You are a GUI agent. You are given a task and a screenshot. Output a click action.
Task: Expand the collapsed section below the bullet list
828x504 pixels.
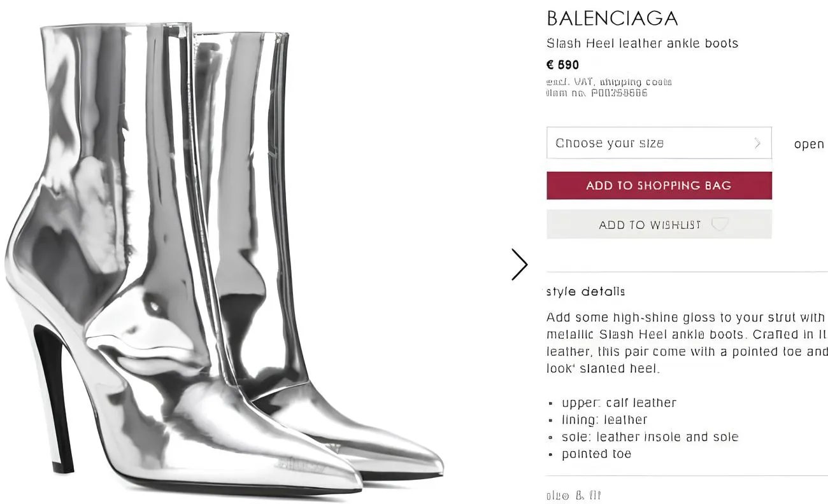tap(573, 495)
